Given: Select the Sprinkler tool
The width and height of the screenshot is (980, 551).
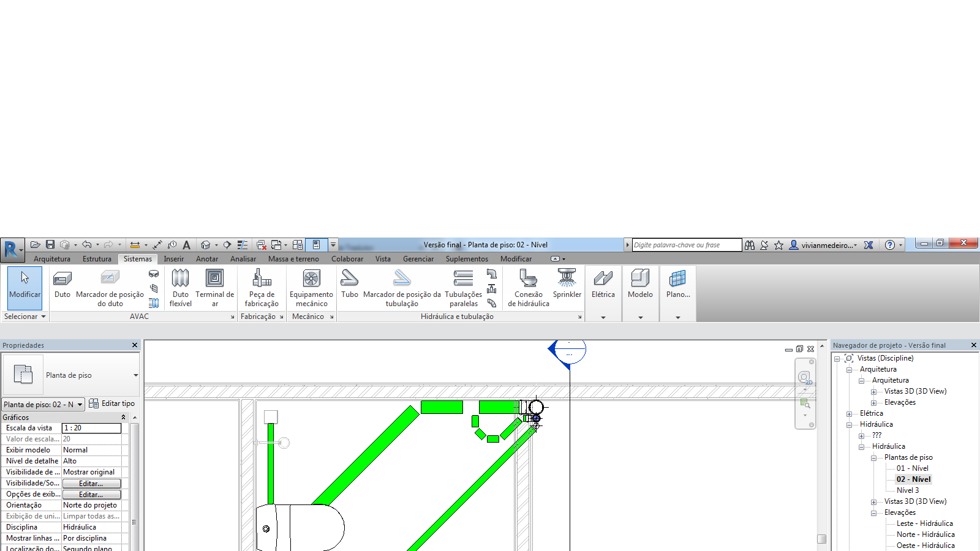Looking at the screenshot, I should [x=567, y=285].
